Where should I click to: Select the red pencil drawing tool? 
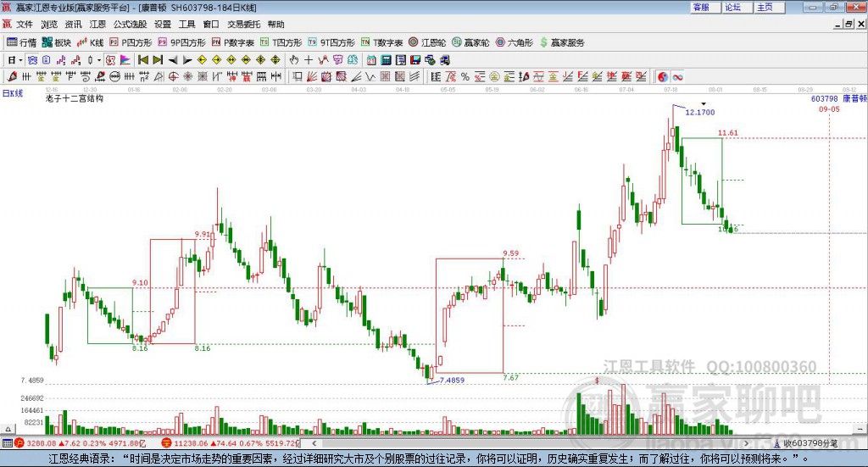pos(12,76)
